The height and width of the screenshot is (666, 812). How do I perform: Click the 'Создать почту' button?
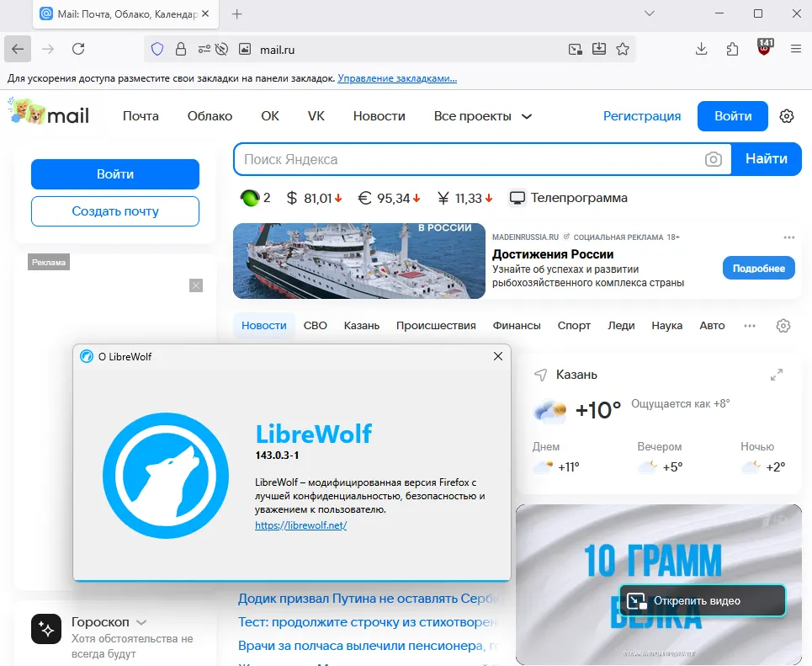(x=115, y=211)
